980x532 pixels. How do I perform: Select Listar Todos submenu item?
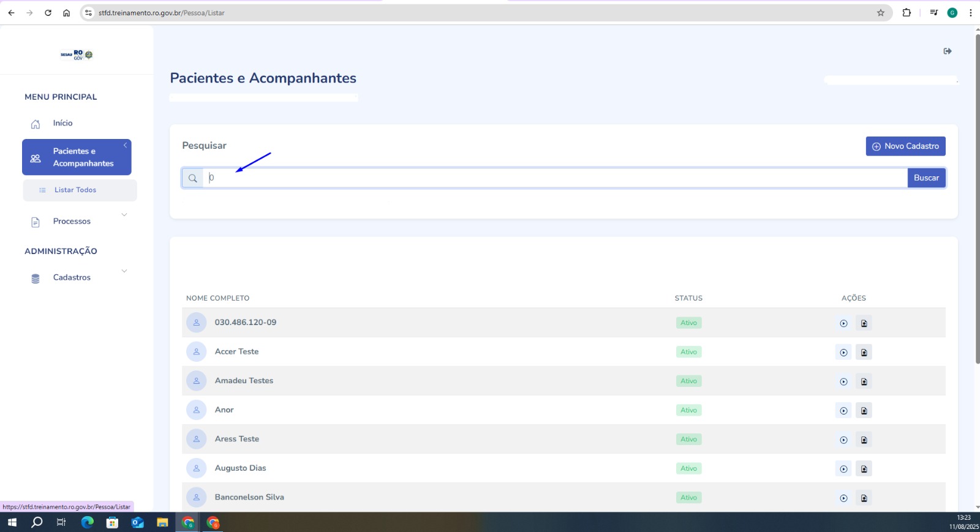(x=75, y=190)
